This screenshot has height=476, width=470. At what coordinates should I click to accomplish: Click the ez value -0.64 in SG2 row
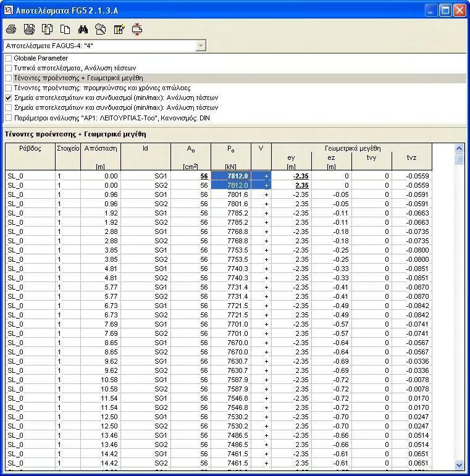(341, 352)
